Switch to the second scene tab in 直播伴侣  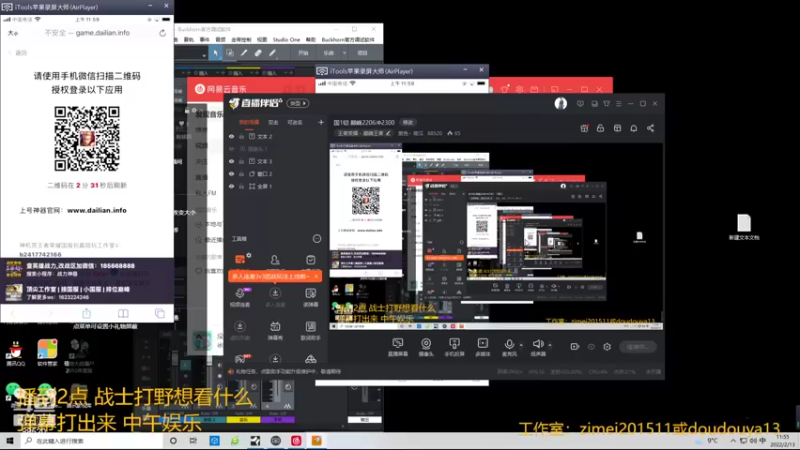(273, 122)
